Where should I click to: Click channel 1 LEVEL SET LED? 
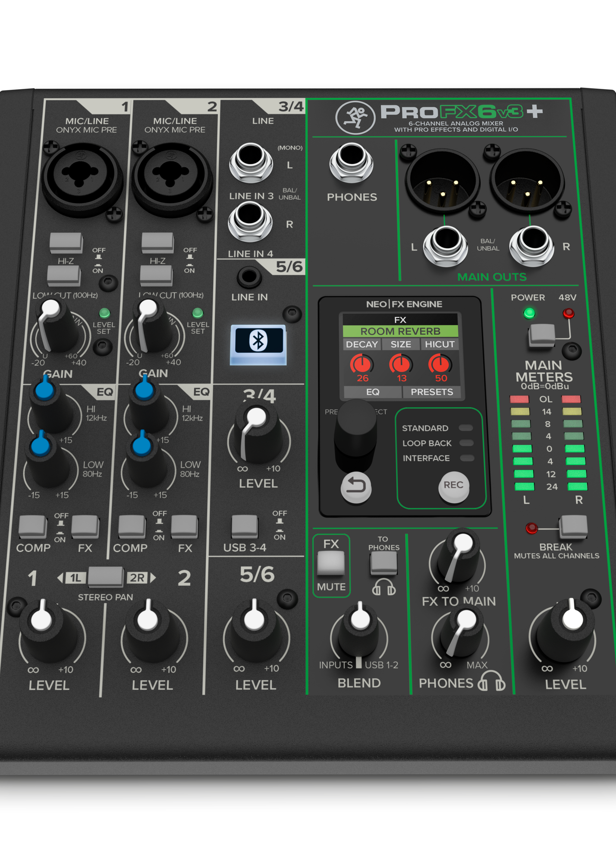tap(104, 313)
